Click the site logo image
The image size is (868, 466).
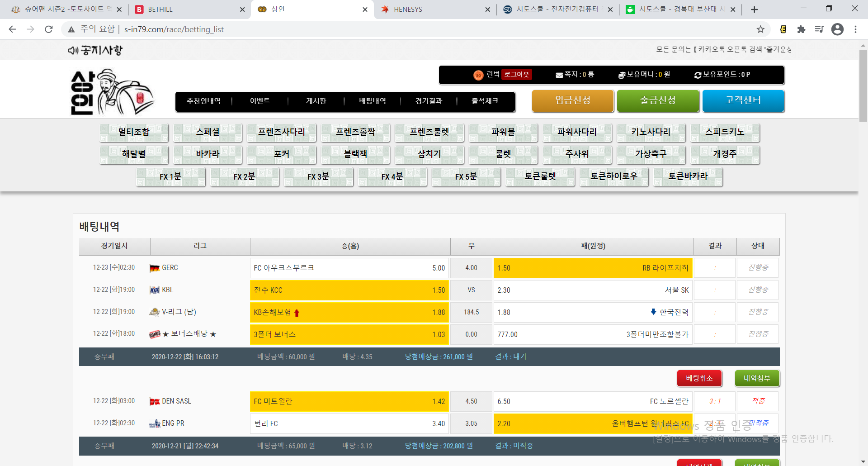[x=112, y=92]
